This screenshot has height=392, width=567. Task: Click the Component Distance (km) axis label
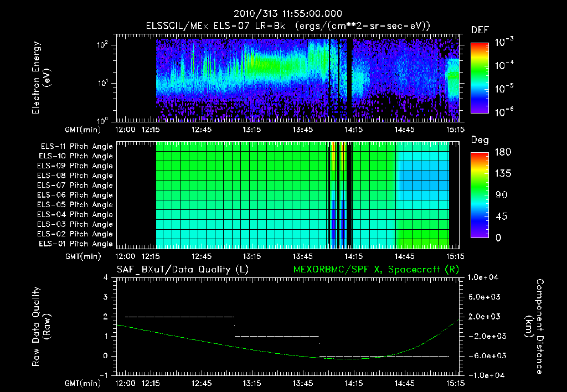534,327
